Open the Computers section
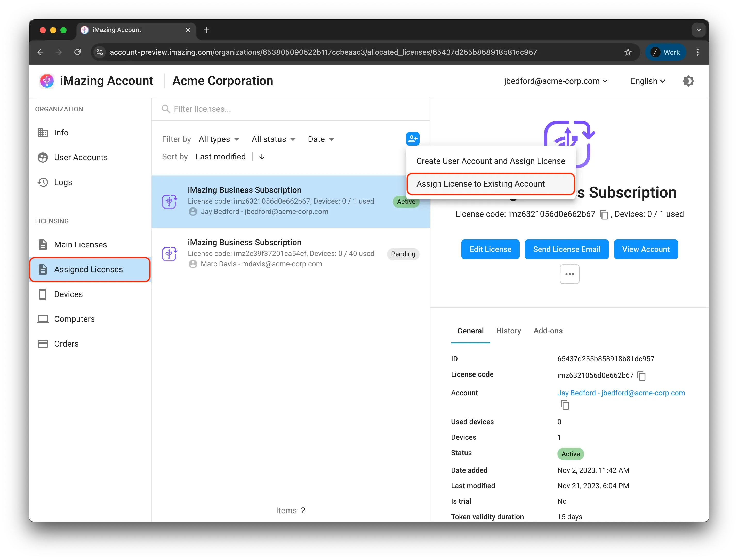The image size is (738, 560). (x=74, y=319)
